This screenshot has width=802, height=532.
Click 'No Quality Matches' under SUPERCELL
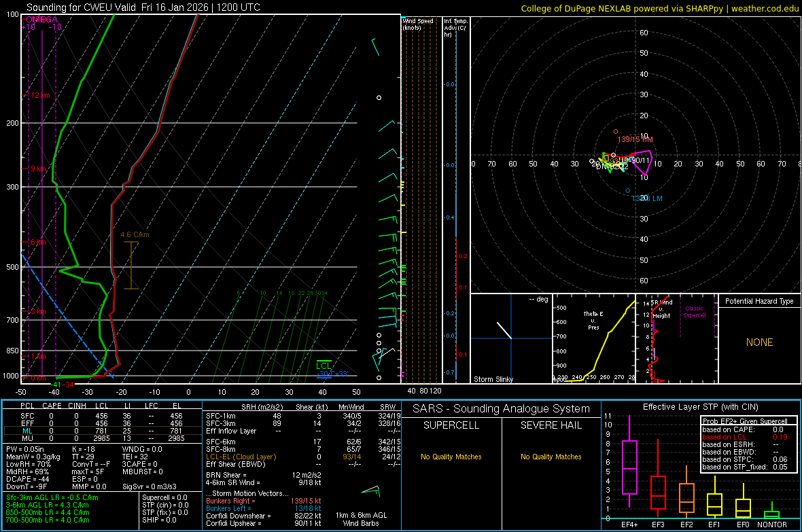click(x=451, y=457)
